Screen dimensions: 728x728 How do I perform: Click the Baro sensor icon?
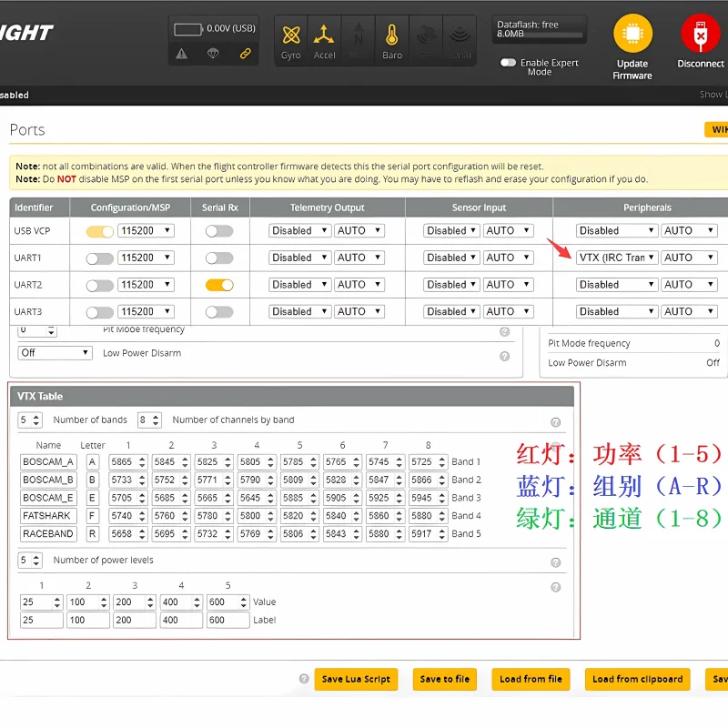click(x=392, y=35)
